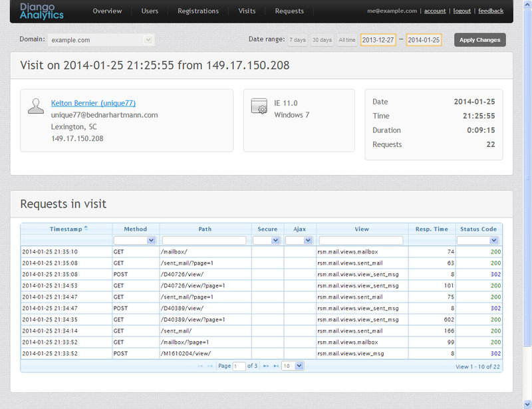Click the Duration value 0:09:15
The width and height of the screenshot is (532, 409).
coord(481,130)
